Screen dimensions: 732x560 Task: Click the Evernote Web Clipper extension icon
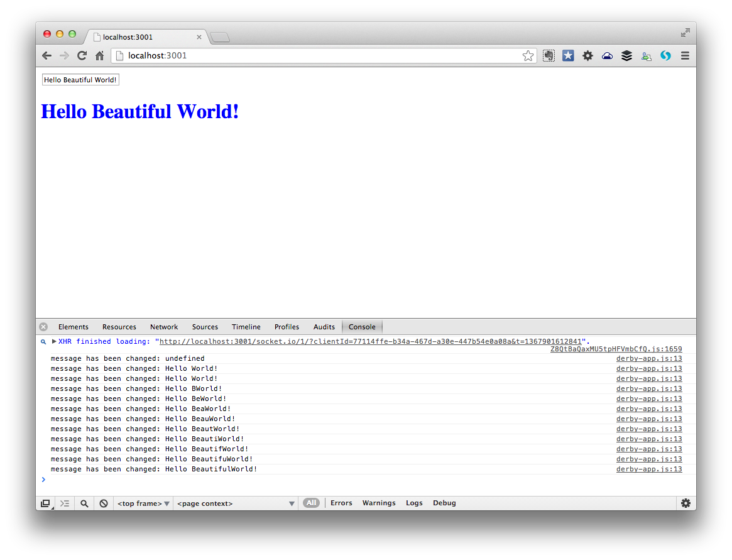tap(549, 55)
